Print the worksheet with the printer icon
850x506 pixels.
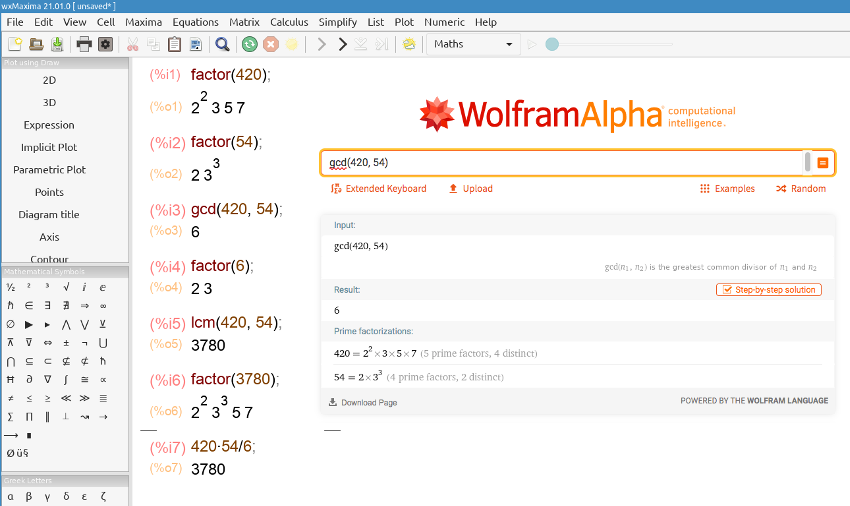84,44
